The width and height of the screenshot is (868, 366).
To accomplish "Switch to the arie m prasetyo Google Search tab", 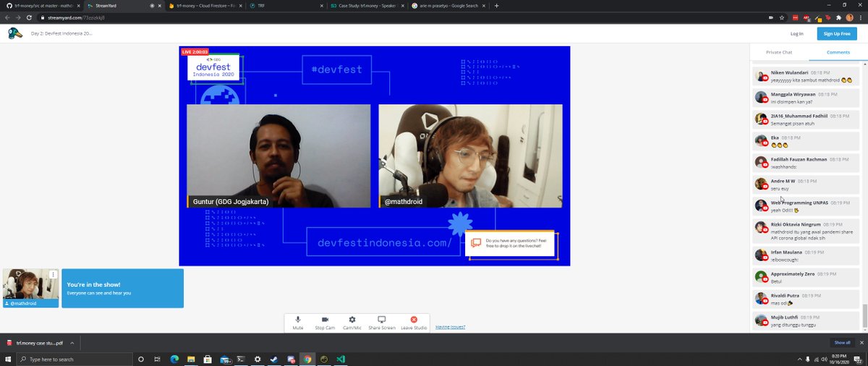I will point(448,5).
